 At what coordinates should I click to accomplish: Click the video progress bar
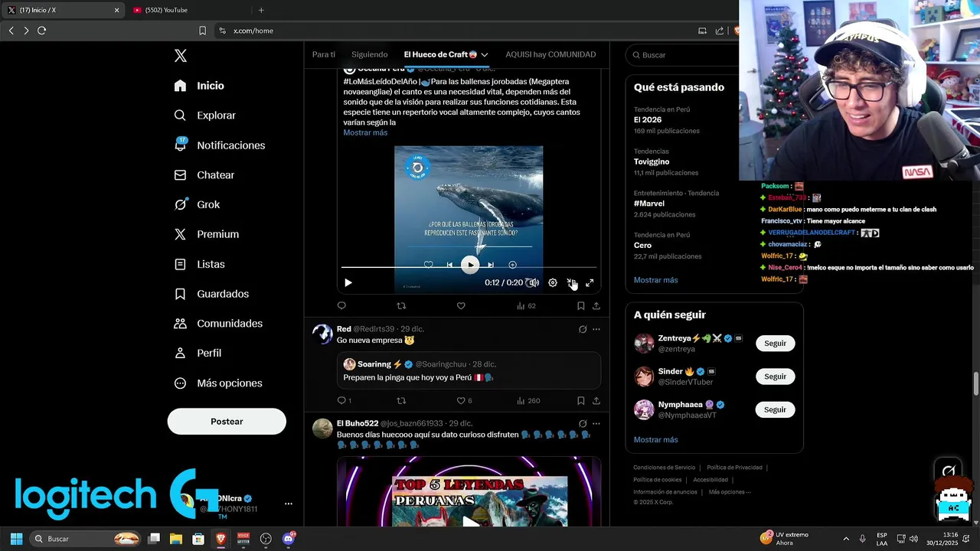click(469, 267)
